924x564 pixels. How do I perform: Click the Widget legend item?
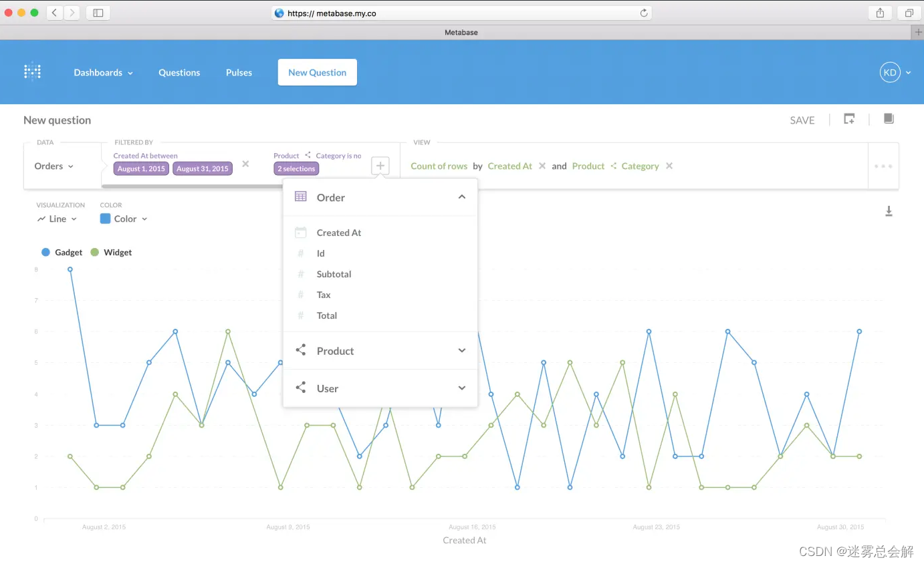111,252
